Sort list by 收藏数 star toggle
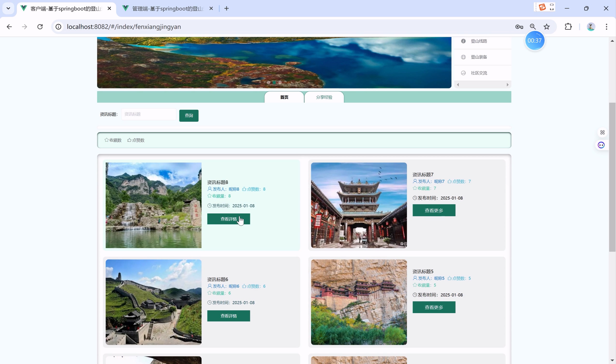Screen dimensions: 616x364 point(113,140)
